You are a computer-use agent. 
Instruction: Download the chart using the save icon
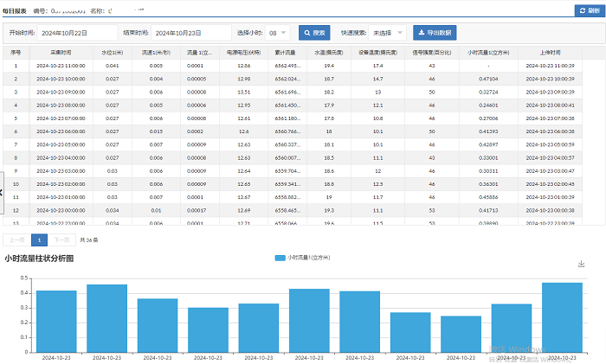[x=581, y=265]
